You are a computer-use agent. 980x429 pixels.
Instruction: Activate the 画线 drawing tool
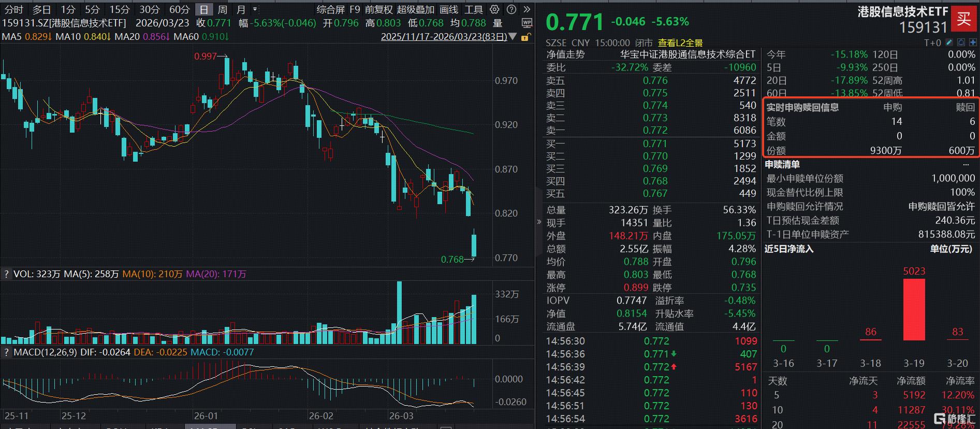pyautogui.click(x=449, y=9)
